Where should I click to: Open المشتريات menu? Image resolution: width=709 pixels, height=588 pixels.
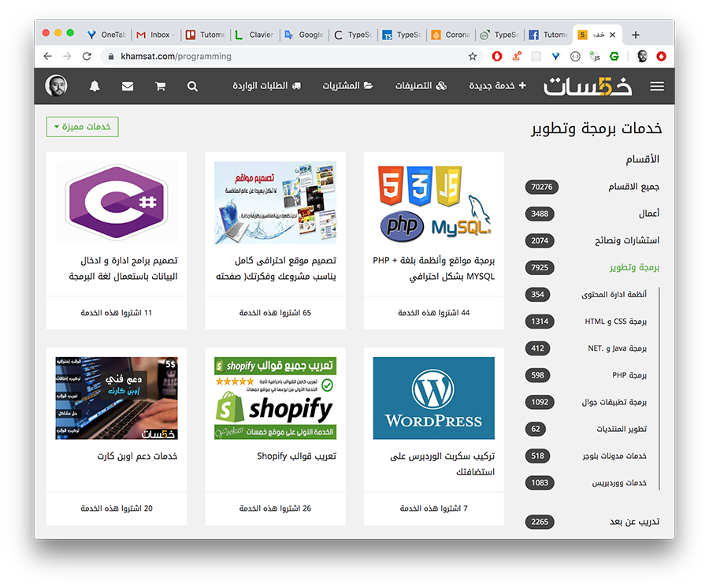(x=347, y=85)
